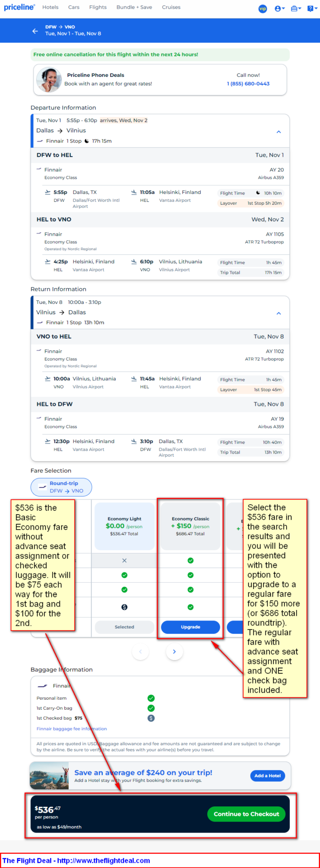The width and height of the screenshot is (320, 868).
Task: Click the plane landing icon beside 3:10p
Action: pyautogui.click(x=134, y=441)
